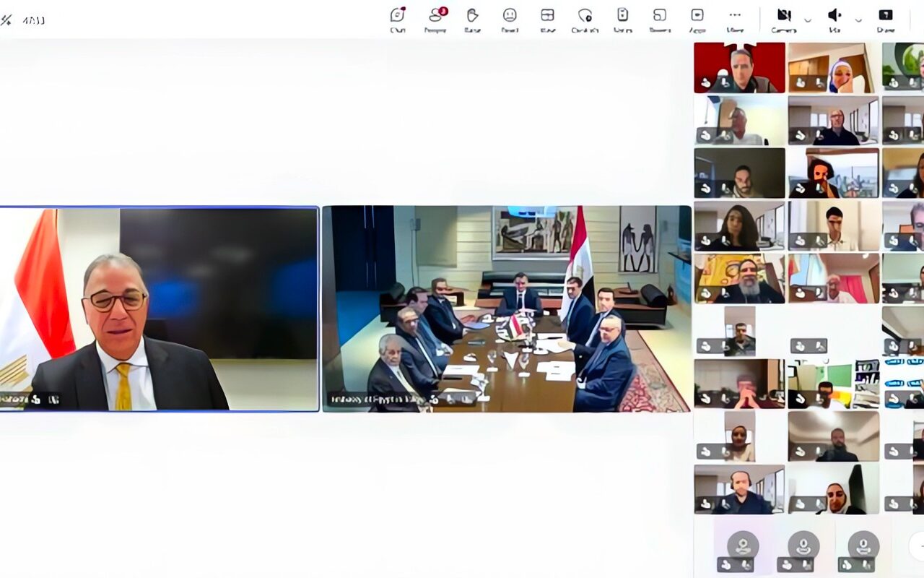This screenshot has height=578, width=924.
Task: Toggle the Mic mute button
Action: click(834, 19)
